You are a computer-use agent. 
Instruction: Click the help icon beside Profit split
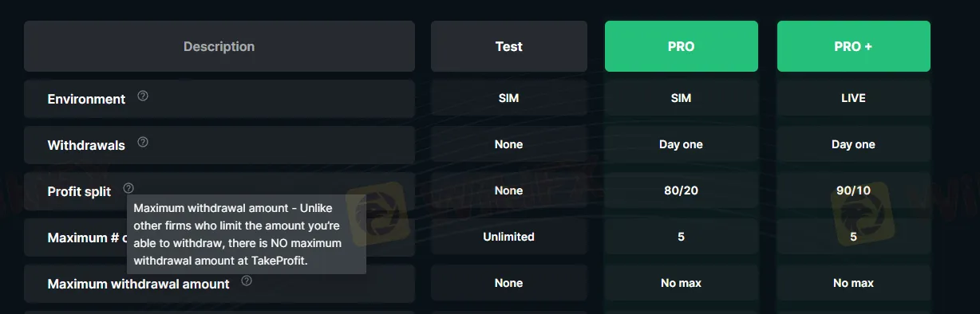[128, 188]
